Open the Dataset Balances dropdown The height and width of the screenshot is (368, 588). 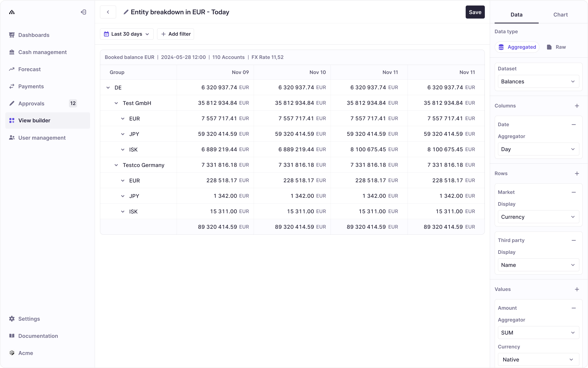tap(538, 82)
